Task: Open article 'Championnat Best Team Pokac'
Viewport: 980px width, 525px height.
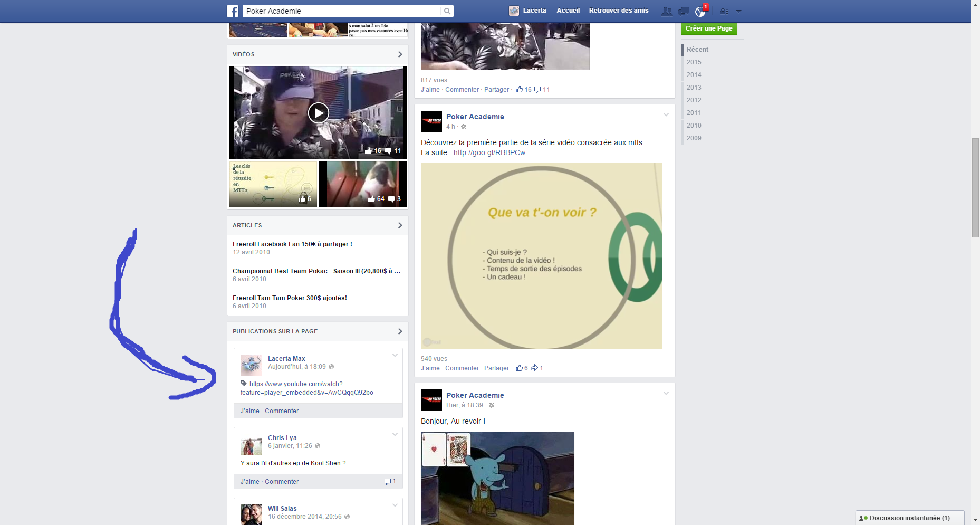Action: coord(316,271)
